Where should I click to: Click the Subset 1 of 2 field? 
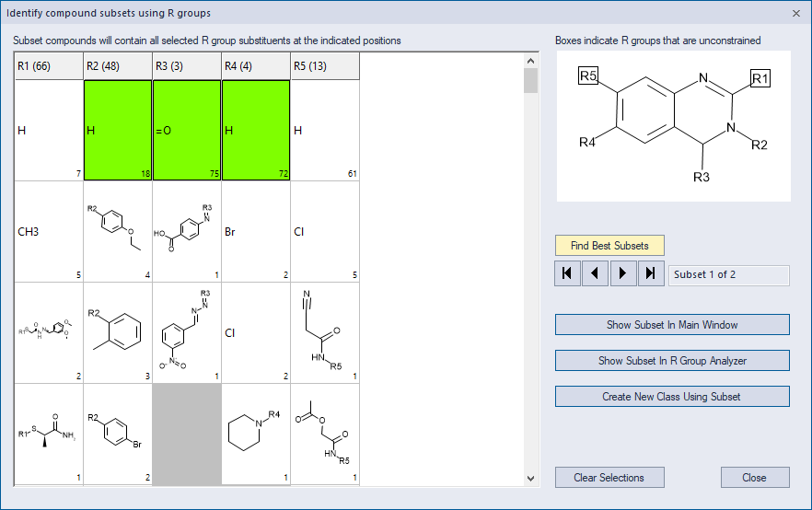729,275
